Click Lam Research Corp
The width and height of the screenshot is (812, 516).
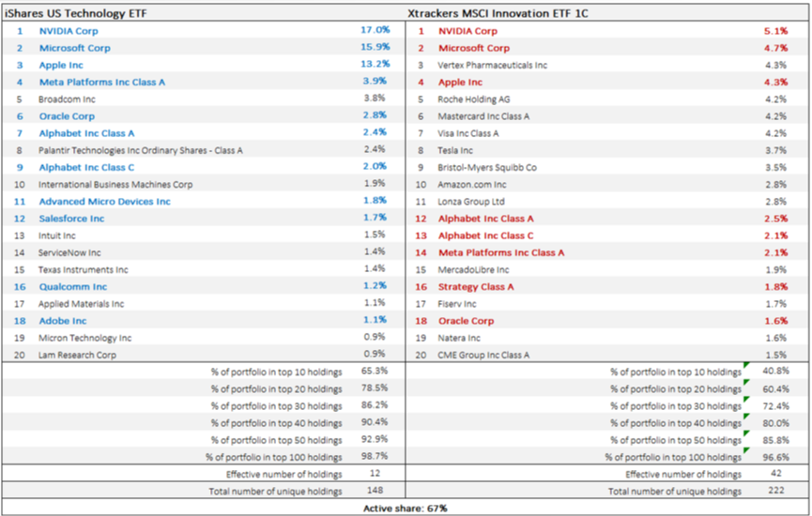click(x=77, y=355)
